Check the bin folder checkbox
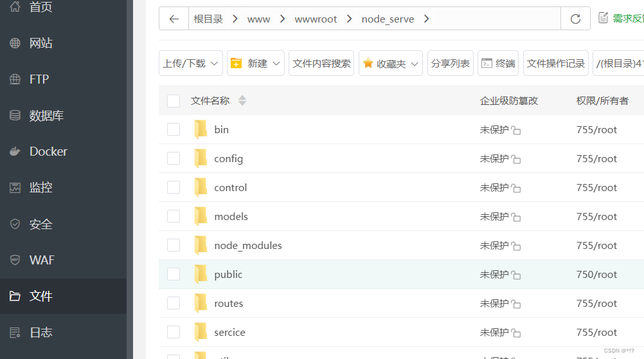This screenshot has height=359, width=644. click(x=174, y=129)
